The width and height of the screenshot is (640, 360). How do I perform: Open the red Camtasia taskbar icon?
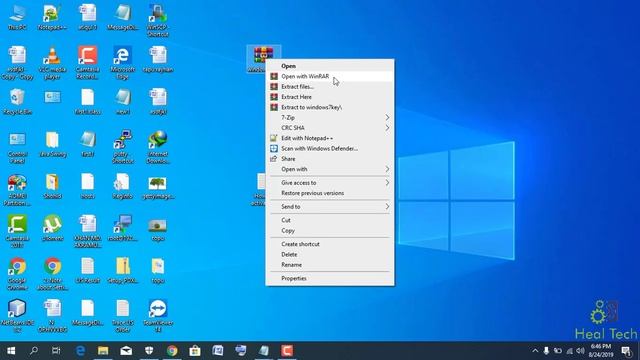pos(287,351)
